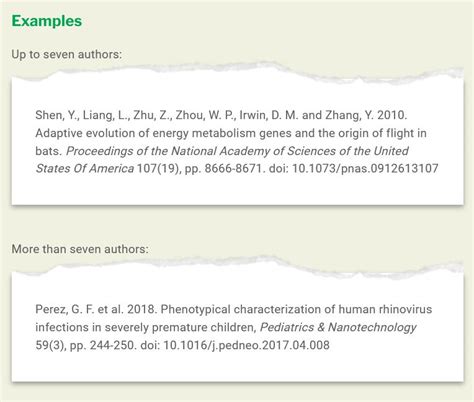Click the 'Perez, G. F. et al. 2018' author text
The image size is (474, 402).
96,309
